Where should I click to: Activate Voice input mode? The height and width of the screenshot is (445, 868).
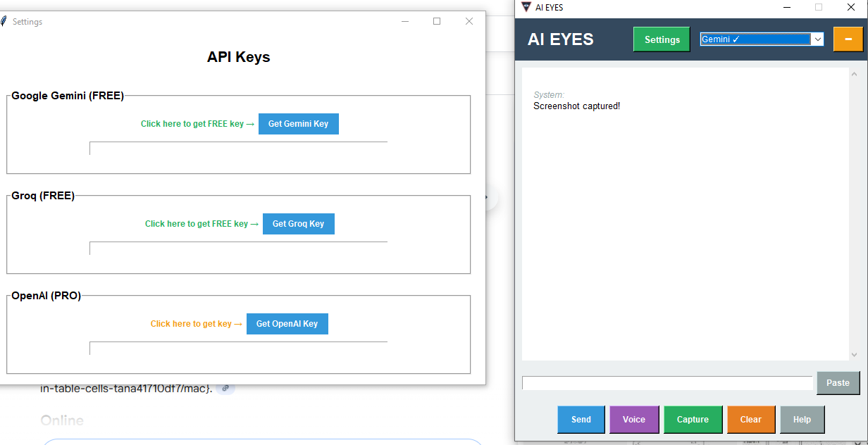coord(634,419)
